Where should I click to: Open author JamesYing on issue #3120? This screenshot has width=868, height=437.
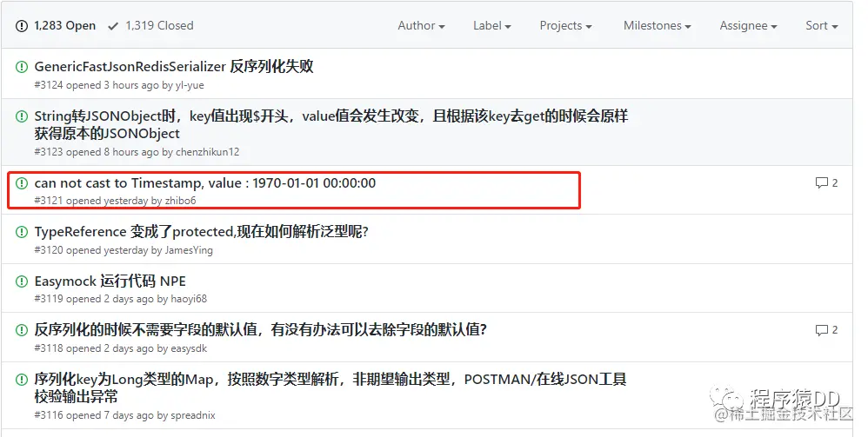(189, 250)
